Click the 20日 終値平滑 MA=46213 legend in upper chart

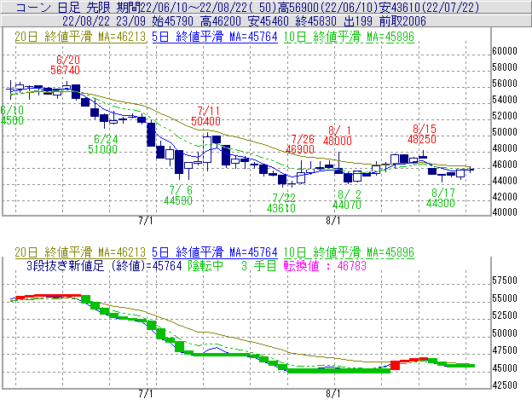coord(80,37)
